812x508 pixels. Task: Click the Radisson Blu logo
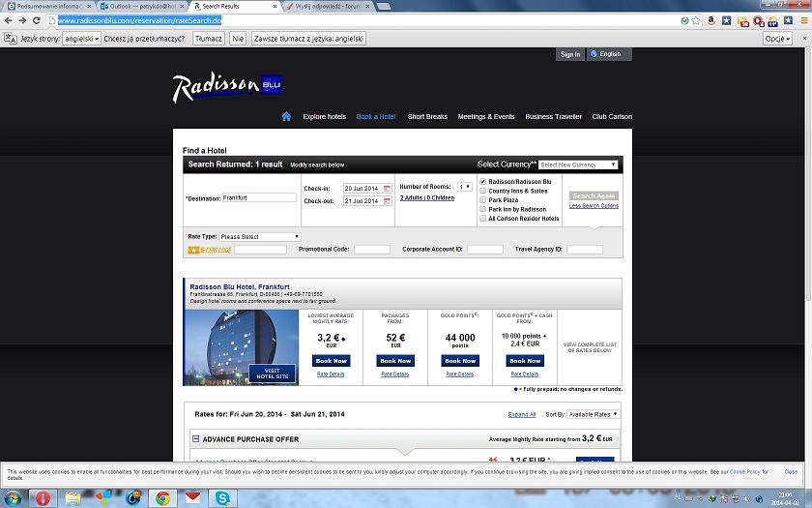point(227,87)
